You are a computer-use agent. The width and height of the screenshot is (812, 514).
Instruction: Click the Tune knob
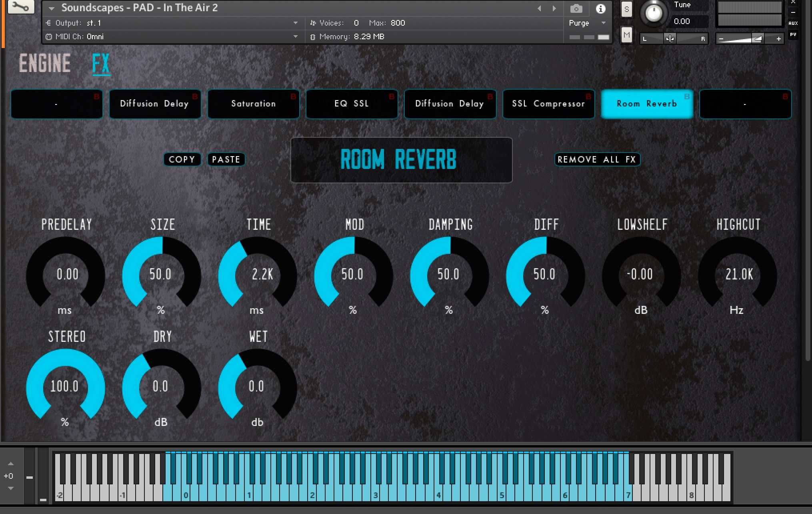point(654,13)
